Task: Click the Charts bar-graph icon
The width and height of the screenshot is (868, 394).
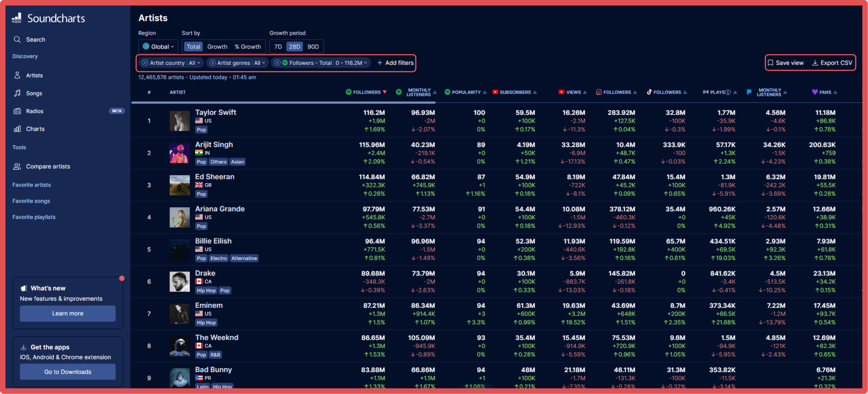Action: pyautogui.click(x=17, y=129)
